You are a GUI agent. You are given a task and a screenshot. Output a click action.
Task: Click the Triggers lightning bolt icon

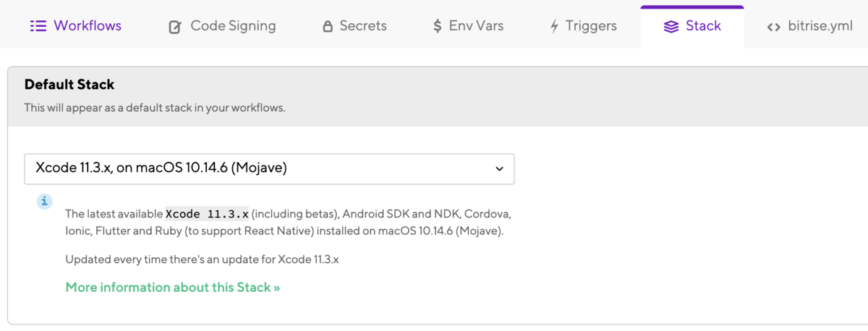tap(554, 27)
